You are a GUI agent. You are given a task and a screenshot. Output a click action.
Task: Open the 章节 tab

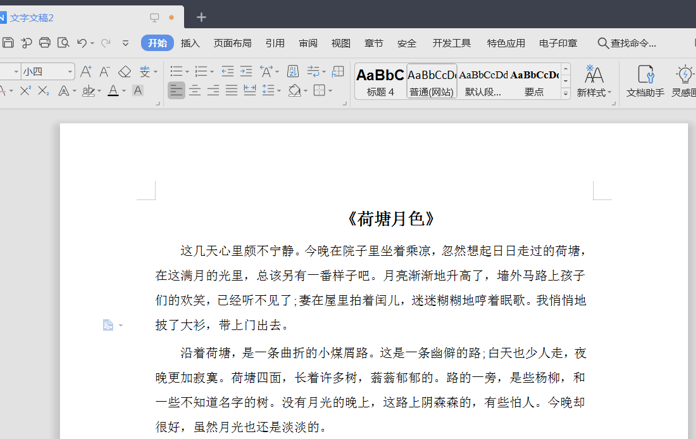pyautogui.click(x=374, y=43)
